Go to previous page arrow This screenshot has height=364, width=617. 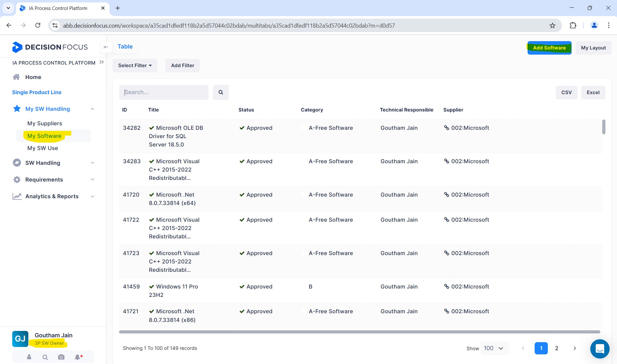(523, 348)
